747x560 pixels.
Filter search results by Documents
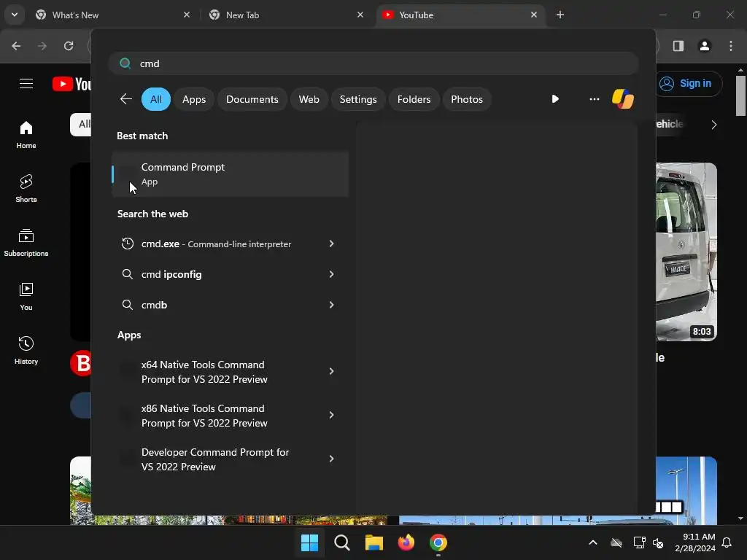pos(252,99)
